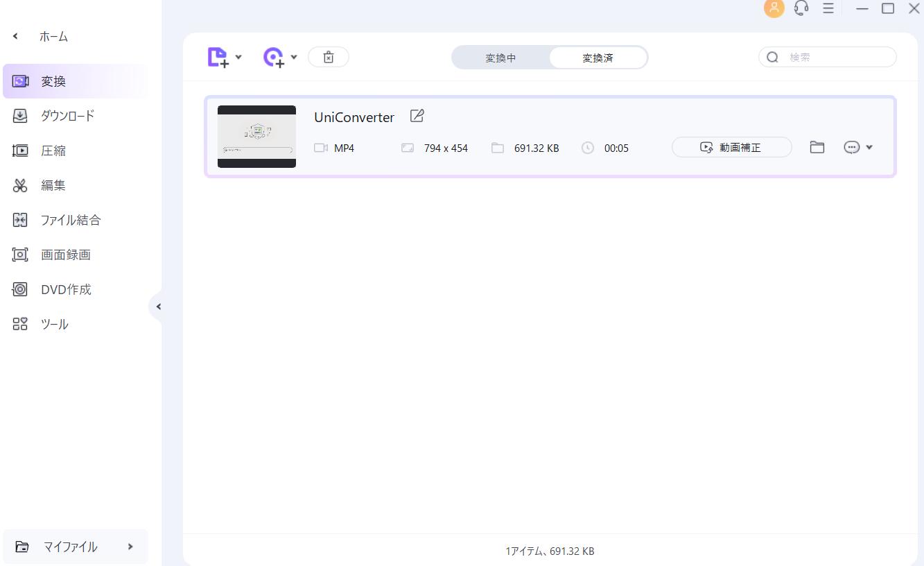This screenshot has width=924, height=566.
Task: Expand the マイファイル arrow
Action: click(x=130, y=547)
